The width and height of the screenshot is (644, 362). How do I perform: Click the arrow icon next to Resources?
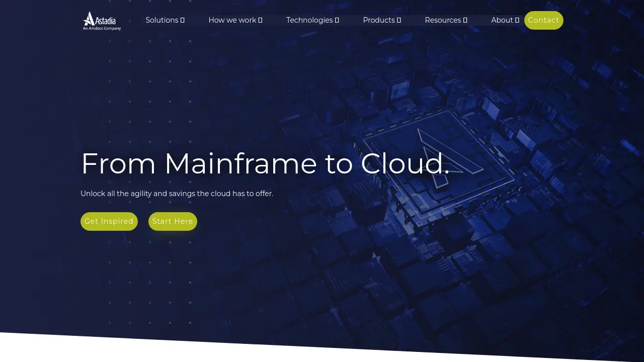tap(465, 20)
